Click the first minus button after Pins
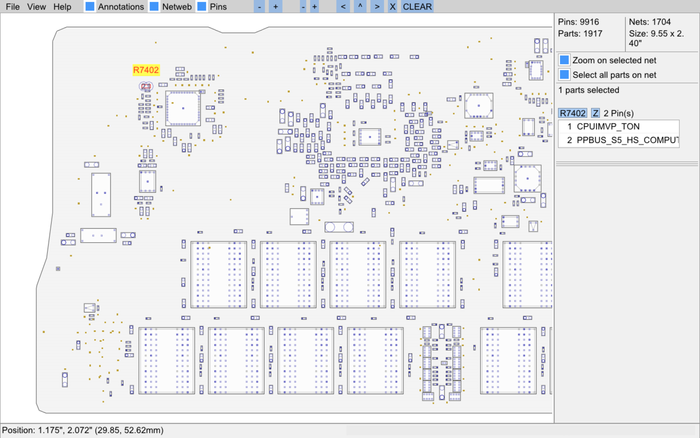The image size is (700, 438). pyautogui.click(x=259, y=7)
